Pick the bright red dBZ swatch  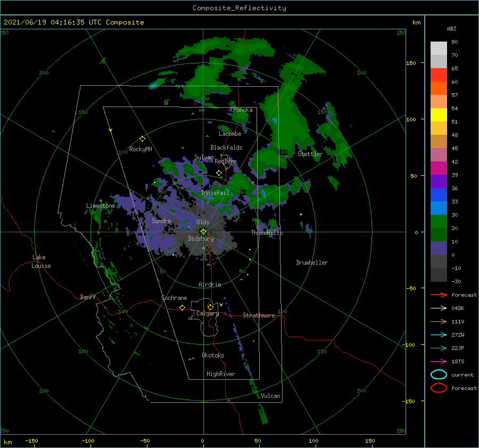[439, 75]
